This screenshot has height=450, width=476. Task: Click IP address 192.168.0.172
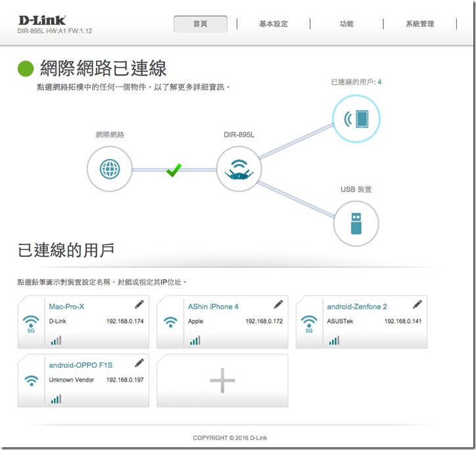pos(264,321)
